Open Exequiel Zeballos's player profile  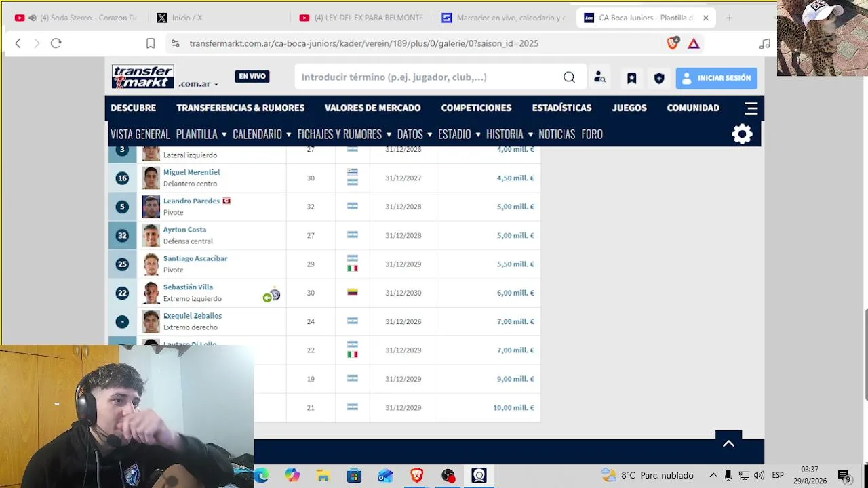193,316
